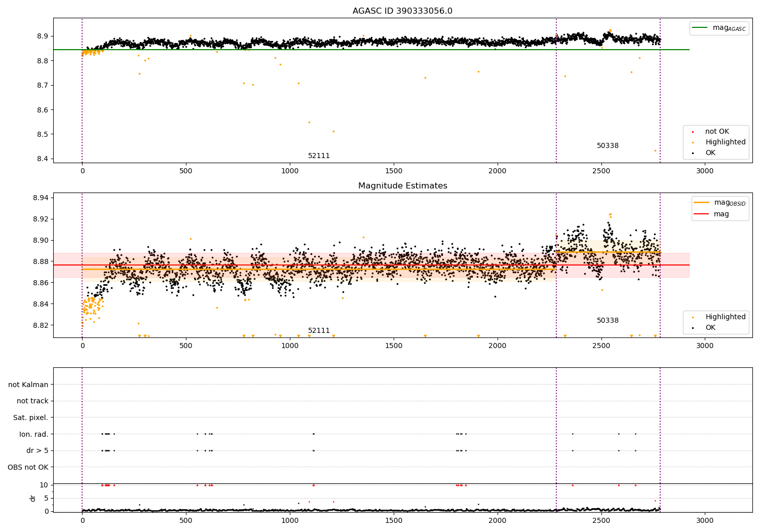Click the 2500 x-tick under the bottom plot
This screenshot has height=532, width=760.
(x=601, y=520)
